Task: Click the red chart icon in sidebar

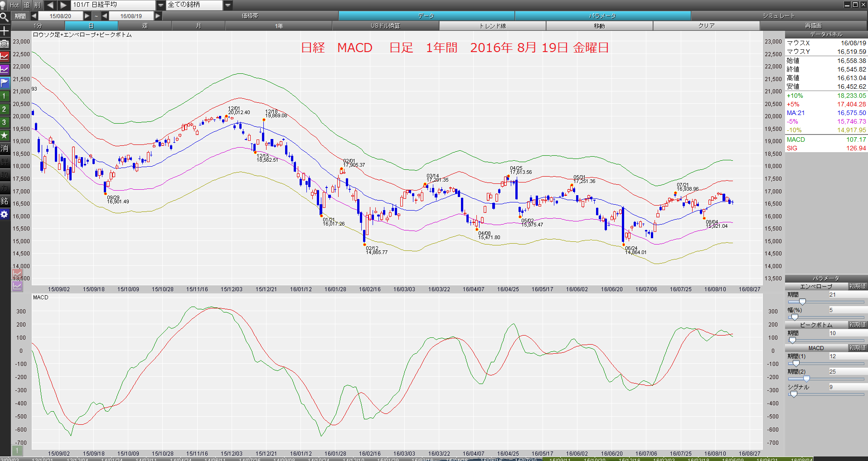Action: click(5, 57)
